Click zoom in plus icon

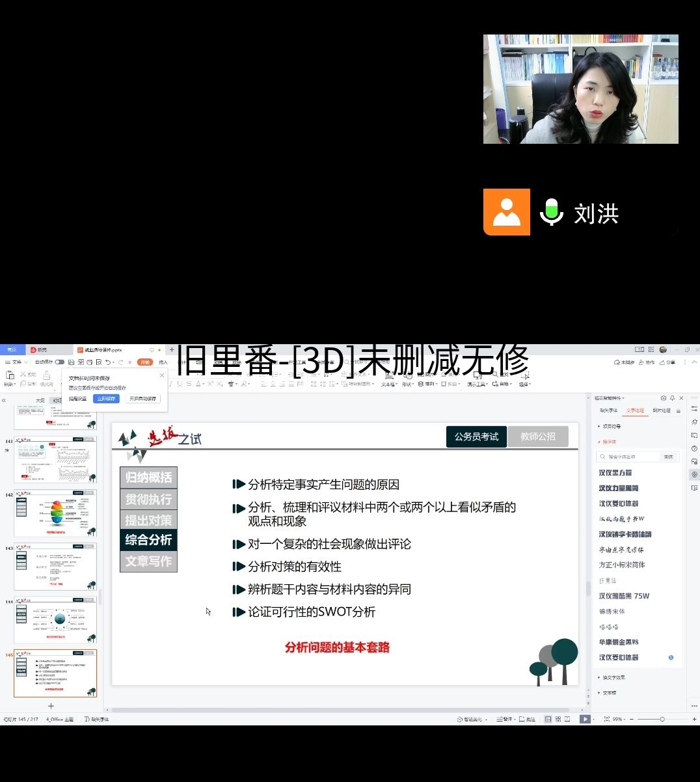pyautogui.click(x=694, y=719)
